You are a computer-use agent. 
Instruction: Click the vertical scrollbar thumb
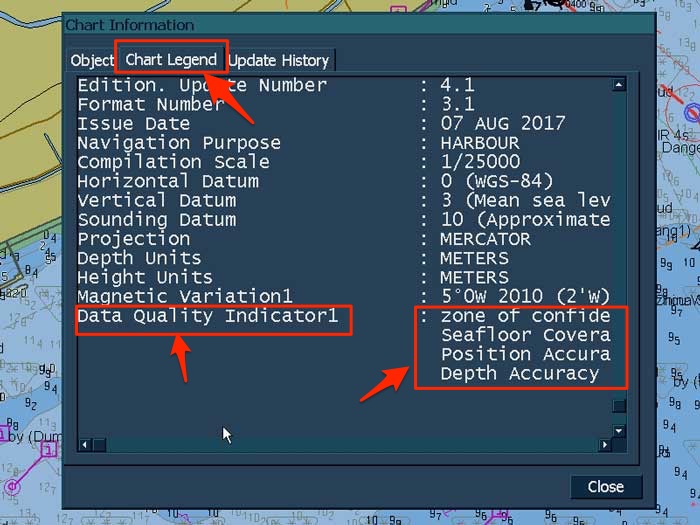coord(619,406)
